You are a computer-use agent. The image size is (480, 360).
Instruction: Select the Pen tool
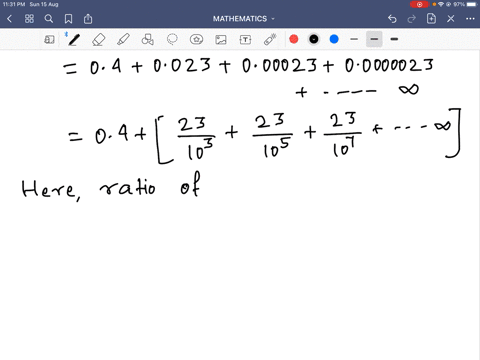pyautogui.click(x=74, y=40)
